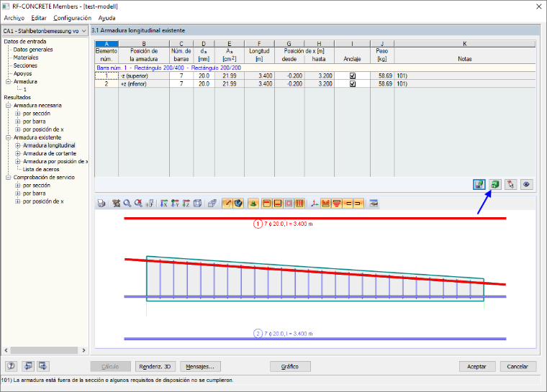Click the numbering display icon
The width and height of the screenshot is (547, 392).
pos(150,204)
